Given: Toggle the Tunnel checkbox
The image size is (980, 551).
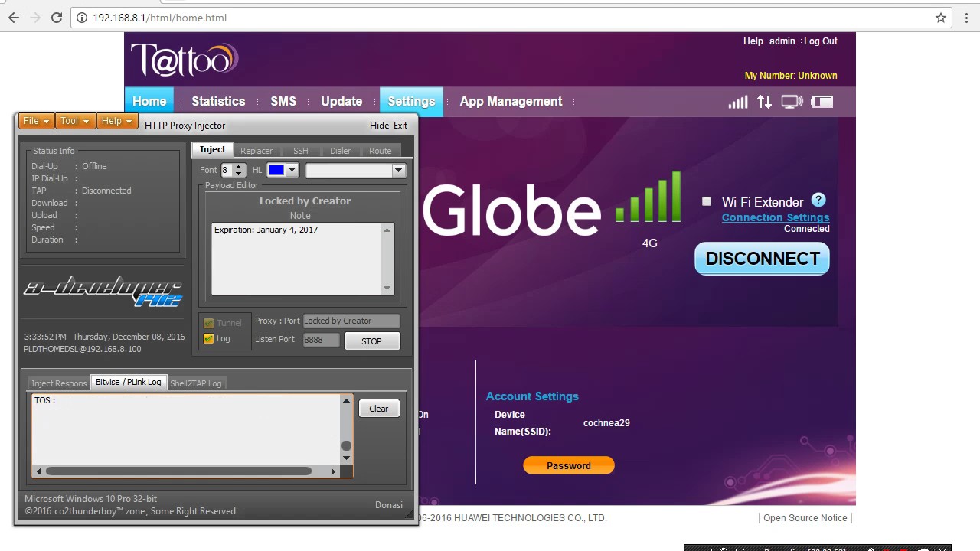Looking at the screenshot, I should click(208, 323).
